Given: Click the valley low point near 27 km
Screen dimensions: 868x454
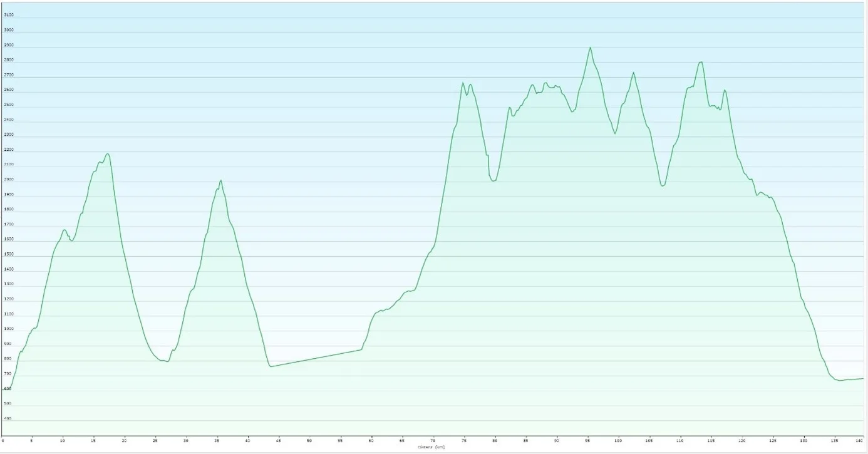Looking at the screenshot, I should click(167, 361).
